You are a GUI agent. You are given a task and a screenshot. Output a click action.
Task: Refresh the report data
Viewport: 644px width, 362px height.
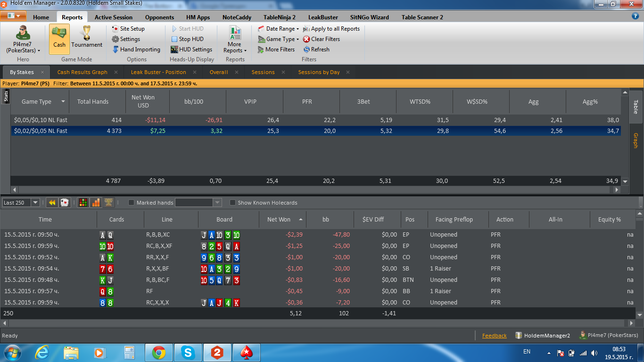tap(316, 49)
